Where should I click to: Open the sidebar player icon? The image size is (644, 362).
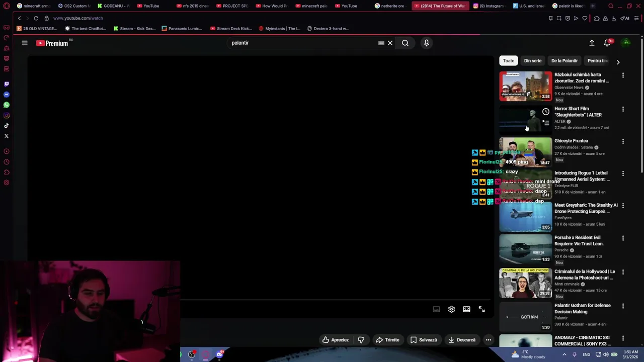pyautogui.click(x=7, y=151)
